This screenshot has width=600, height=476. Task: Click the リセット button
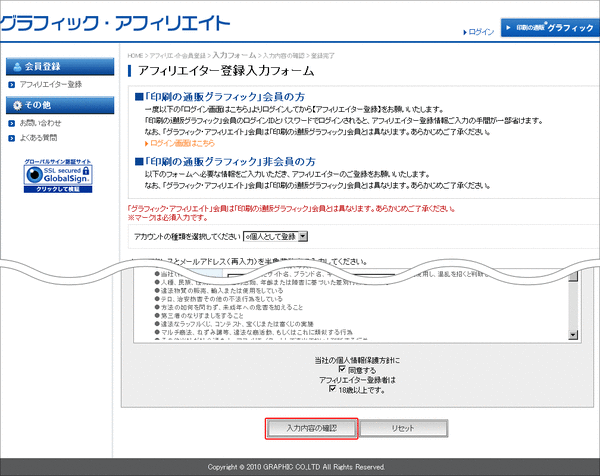coord(403,428)
